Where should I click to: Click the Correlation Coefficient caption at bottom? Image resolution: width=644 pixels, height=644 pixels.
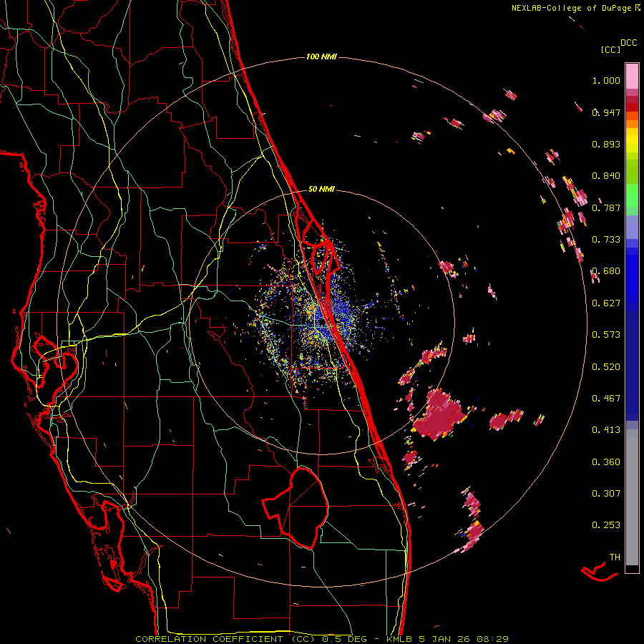[322, 639]
